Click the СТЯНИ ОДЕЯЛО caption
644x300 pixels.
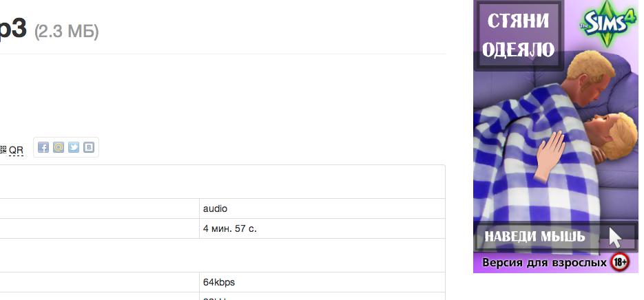pos(518,35)
